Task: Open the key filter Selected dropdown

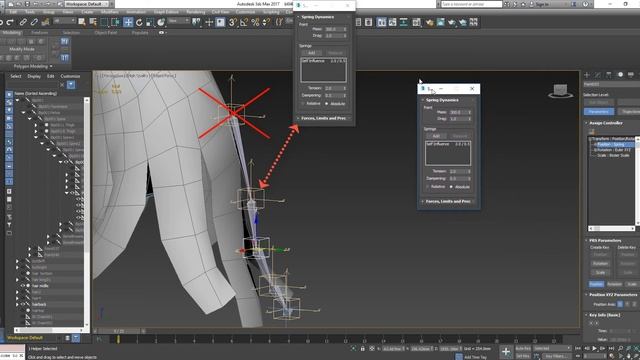Action: coord(552,348)
